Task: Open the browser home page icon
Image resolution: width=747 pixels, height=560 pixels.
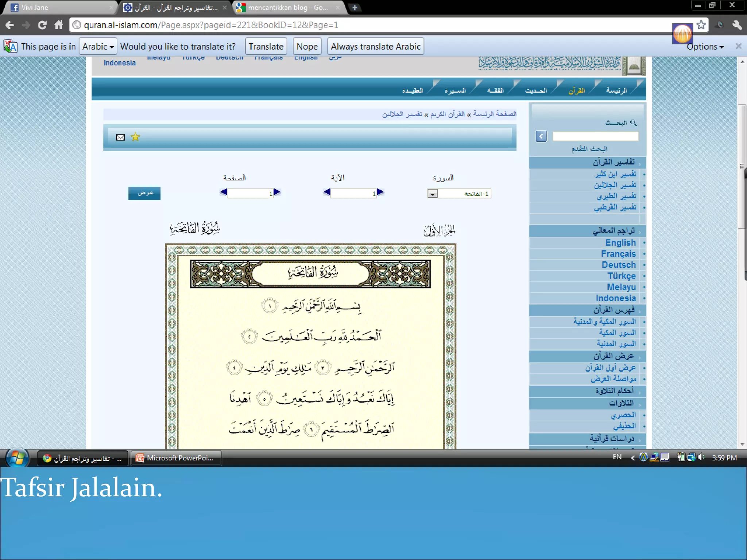Action: tap(59, 25)
